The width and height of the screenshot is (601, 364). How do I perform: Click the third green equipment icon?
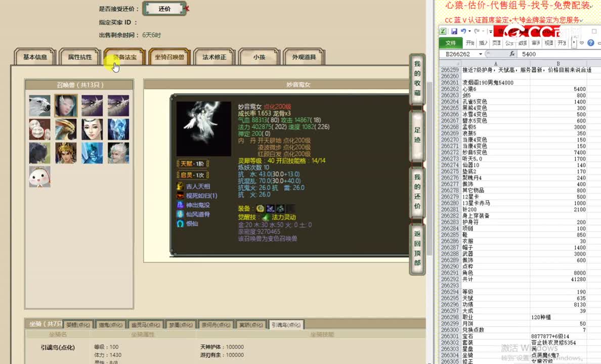(281, 208)
